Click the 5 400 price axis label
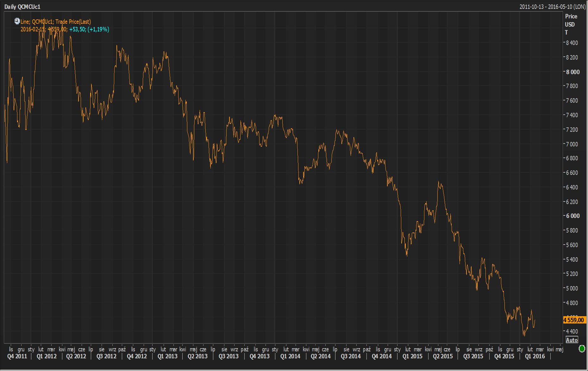The image size is (588, 371). click(x=572, y=259)
